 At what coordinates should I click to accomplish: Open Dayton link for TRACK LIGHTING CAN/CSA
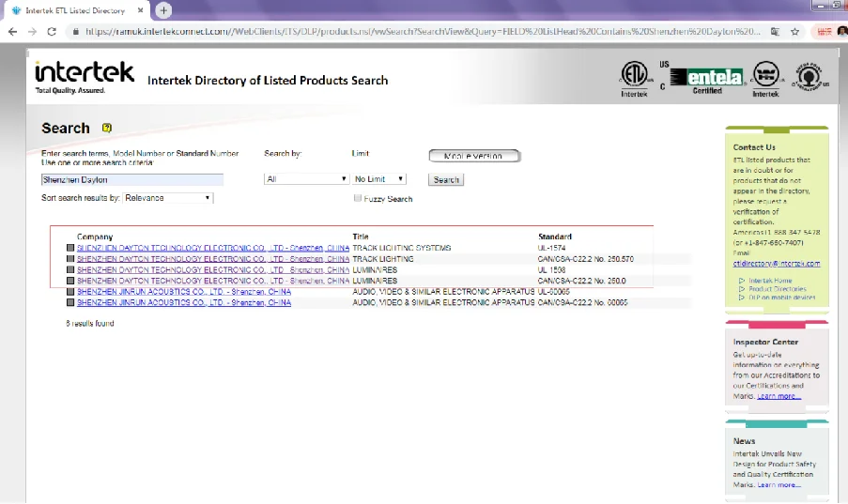coord(213,259)
